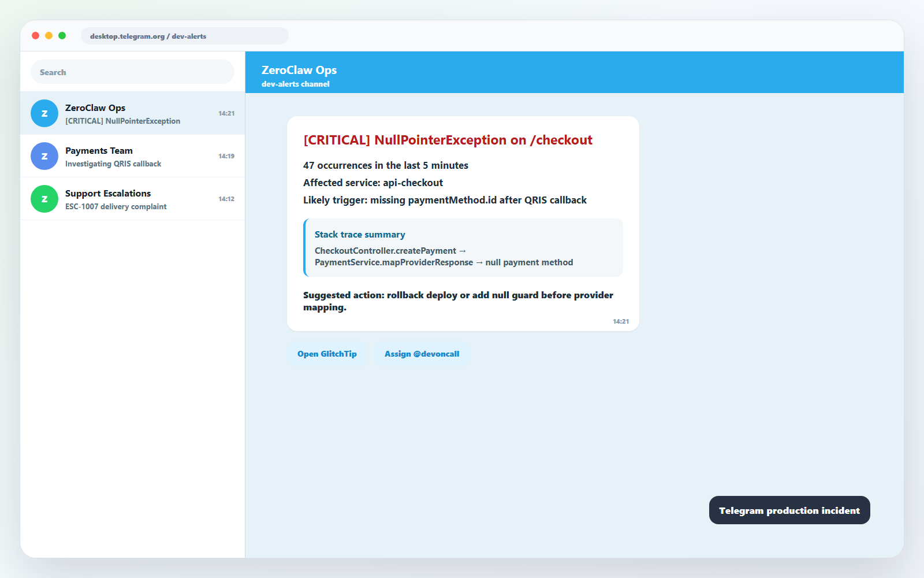Click 'ESC-1007 delivery complaint' preview text

pos(116,207)
